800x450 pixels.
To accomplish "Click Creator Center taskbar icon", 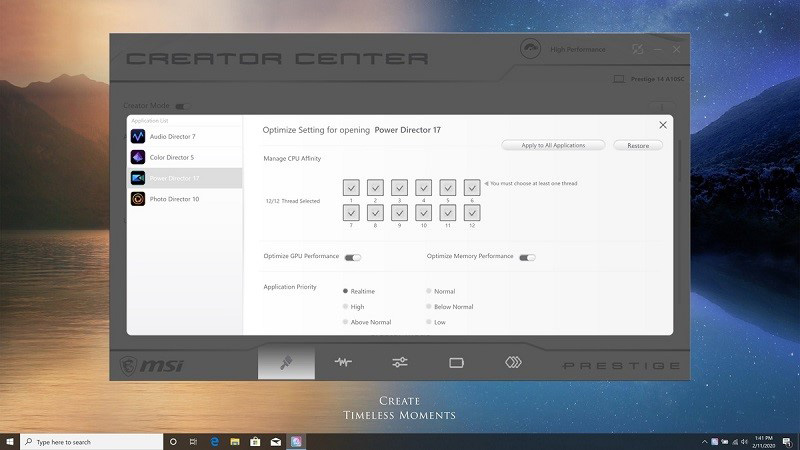I will click(296, 442).
